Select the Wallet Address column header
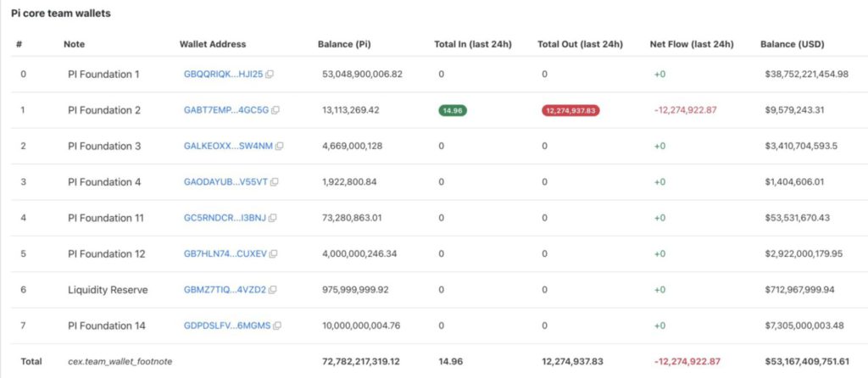The height and width of the screenshot is (378, 868). click(x=213, y=44)
